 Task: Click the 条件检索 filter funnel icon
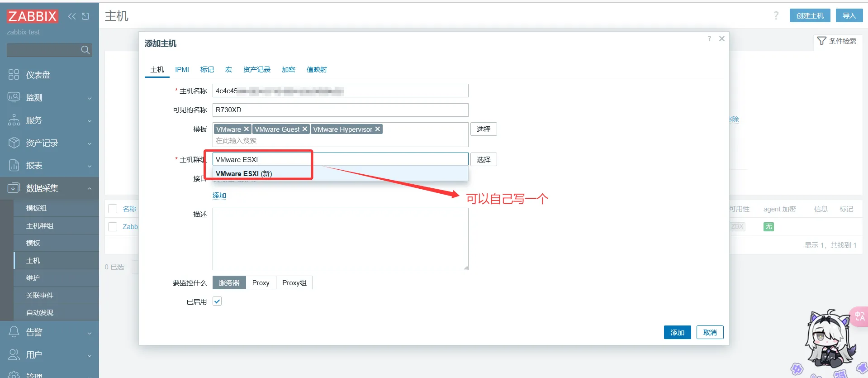click(x=822, y=41)
